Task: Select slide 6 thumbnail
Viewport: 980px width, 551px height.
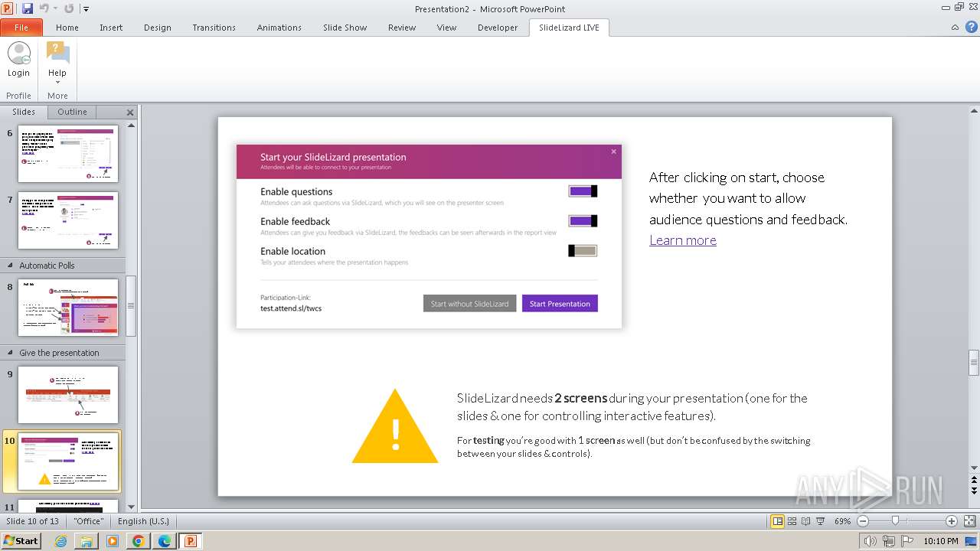Action: click(x=68, y=154)
